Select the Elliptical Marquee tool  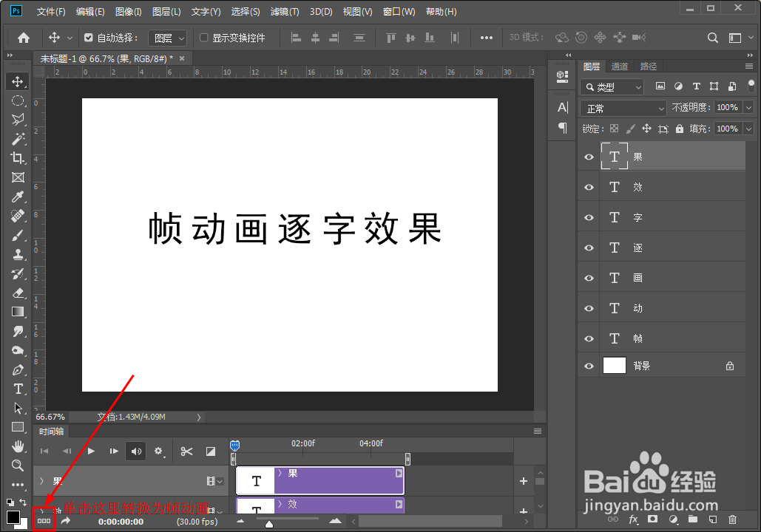18,100
